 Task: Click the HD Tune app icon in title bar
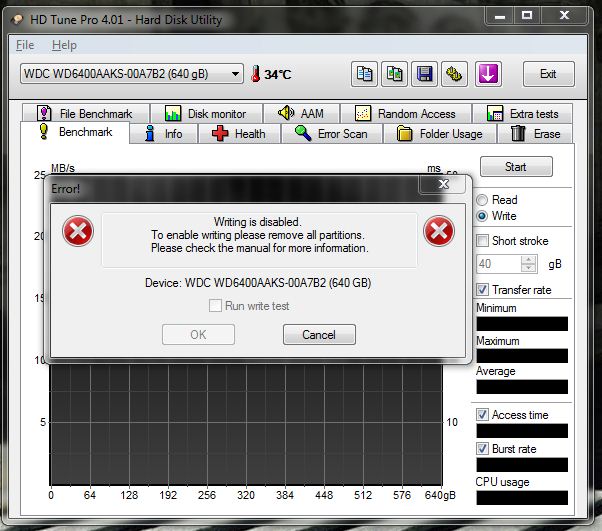17,19
